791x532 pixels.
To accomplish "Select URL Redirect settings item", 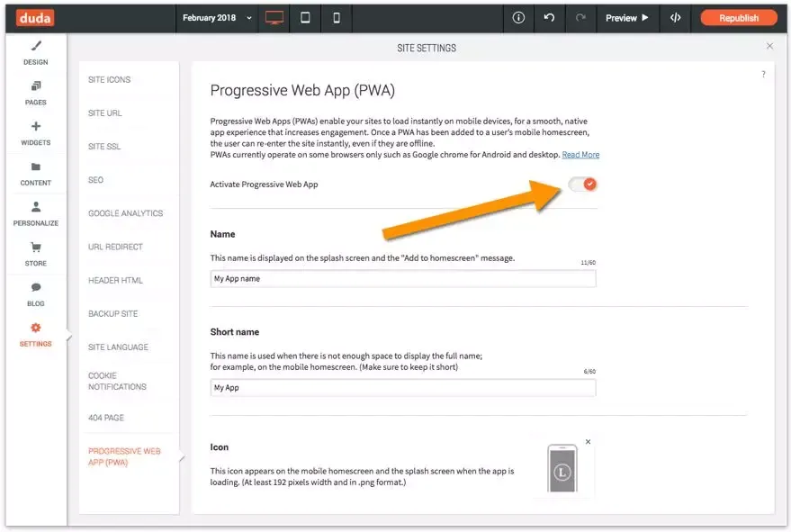I will (x=115, y=247).
